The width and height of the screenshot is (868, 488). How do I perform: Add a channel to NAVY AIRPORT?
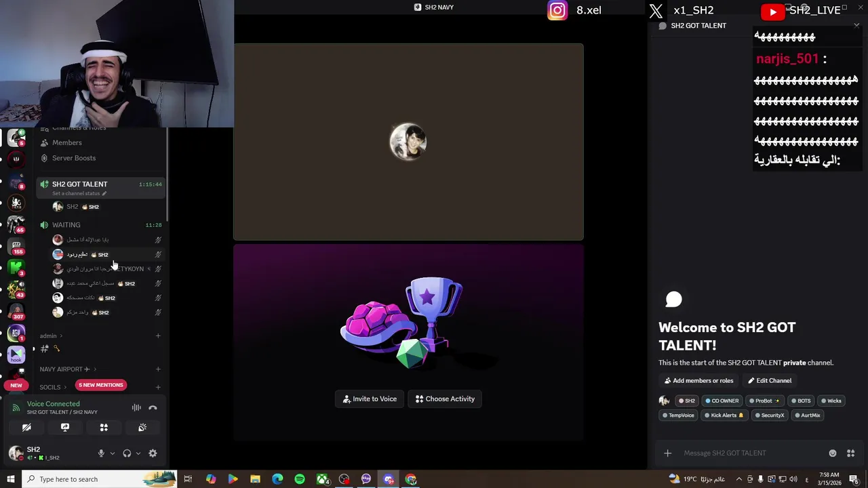click(x=158, y=369)
